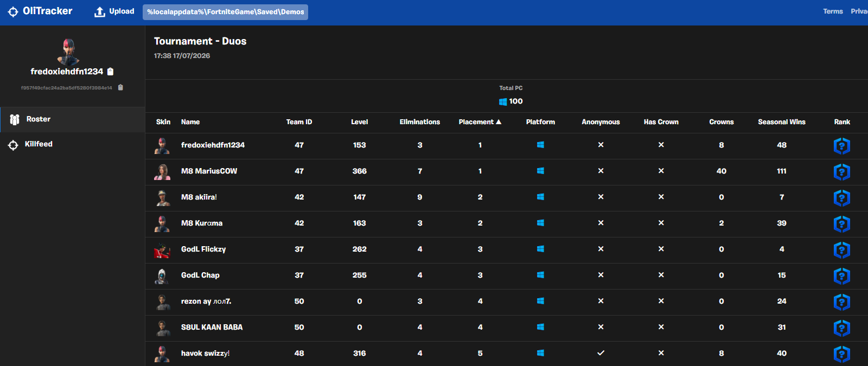Viewport: 868px width, 366px height.
Task: Click the Roster people icon
Action: click(15, 119)
